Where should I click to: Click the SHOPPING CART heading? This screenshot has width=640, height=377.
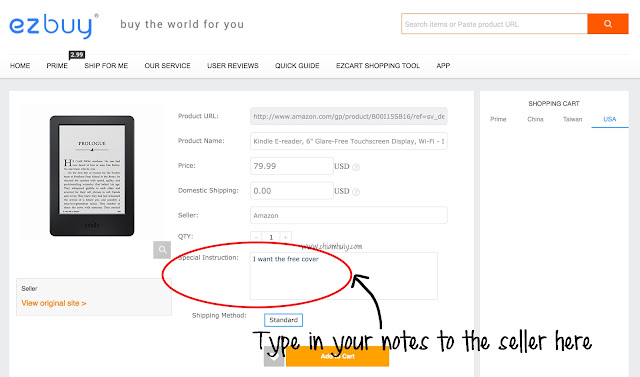[x=554, y=104]
